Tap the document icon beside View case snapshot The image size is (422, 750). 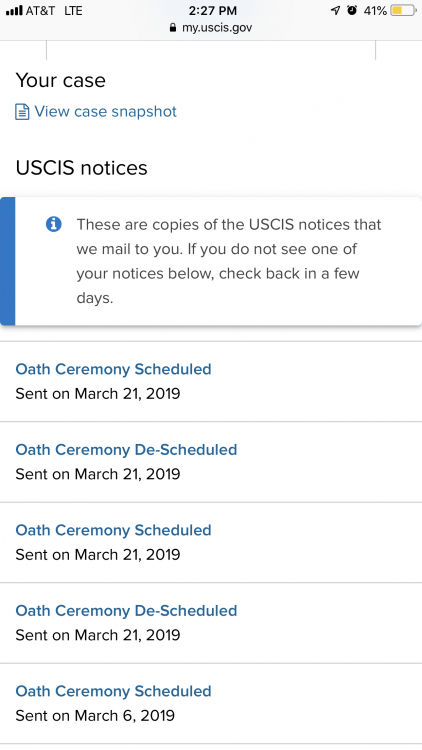22,112
